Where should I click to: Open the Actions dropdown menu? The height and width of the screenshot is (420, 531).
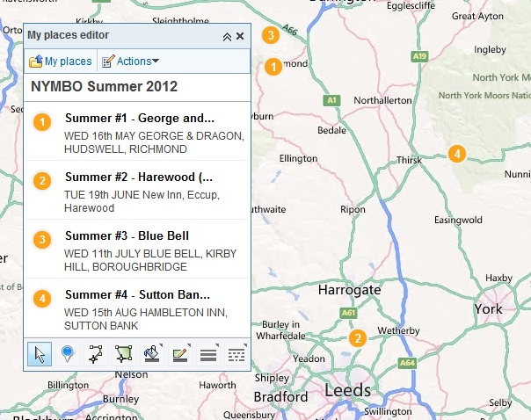coord(131,62)
